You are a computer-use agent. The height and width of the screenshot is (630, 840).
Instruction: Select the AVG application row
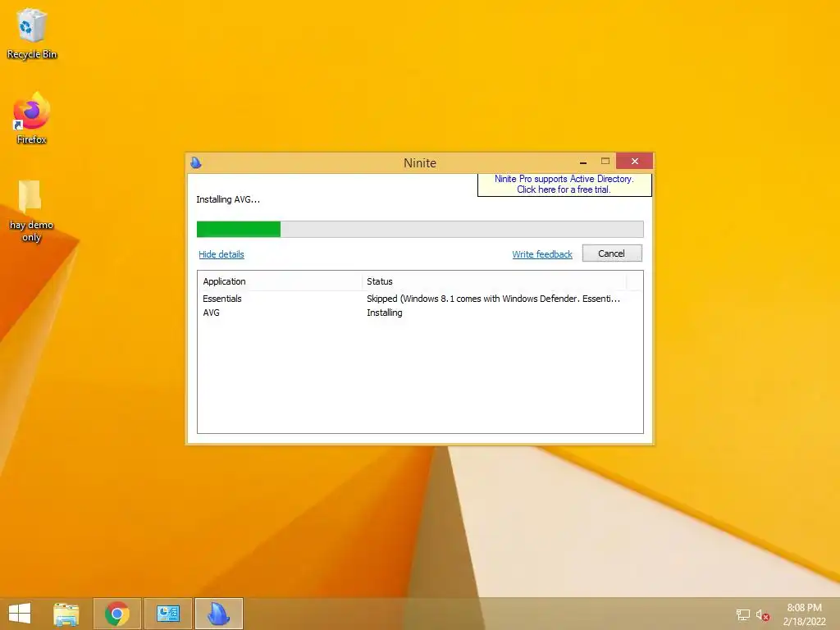420,313
